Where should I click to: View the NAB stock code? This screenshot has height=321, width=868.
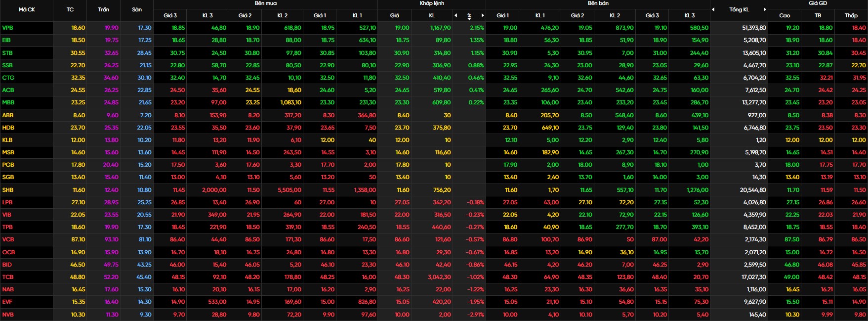[x=8, y=289]
